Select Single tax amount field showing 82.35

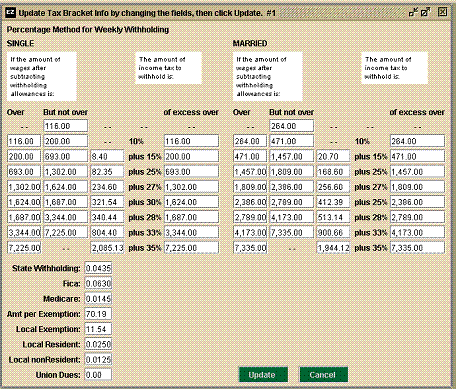107,172
